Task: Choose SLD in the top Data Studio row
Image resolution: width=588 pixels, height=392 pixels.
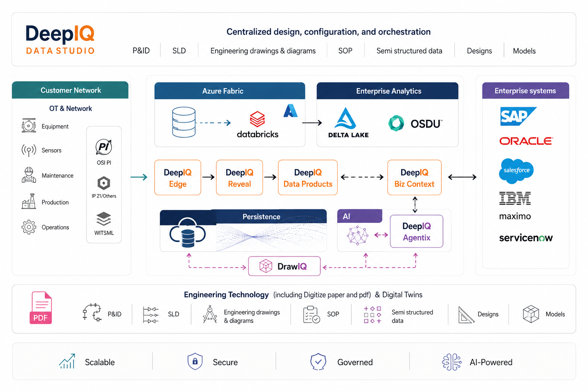Action: (179, 51)
